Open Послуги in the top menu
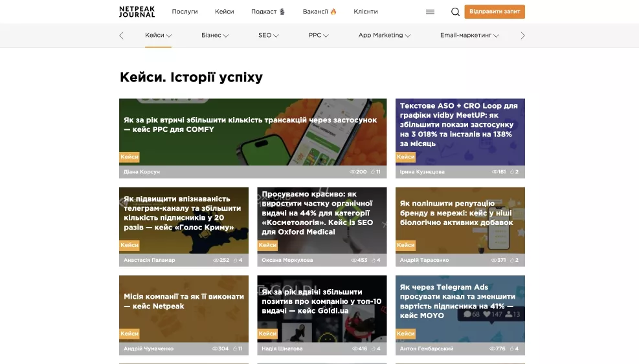 [185, 12]
